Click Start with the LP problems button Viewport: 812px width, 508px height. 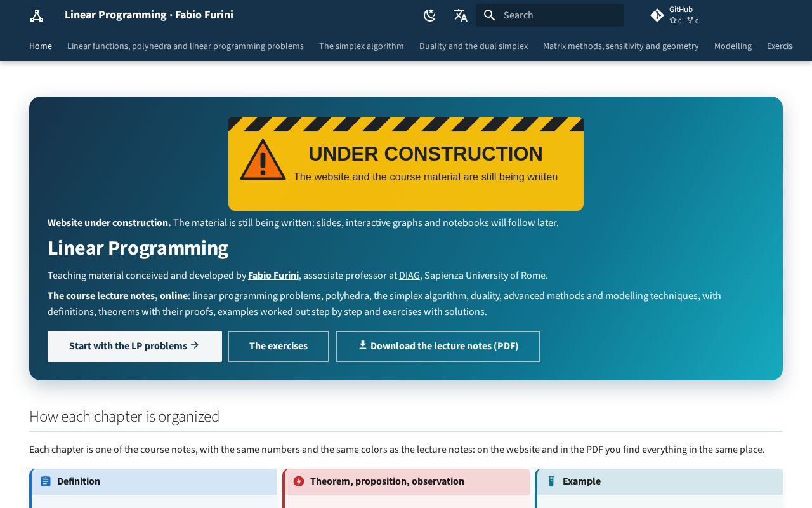pyautogui.click(x=134, y=346)
